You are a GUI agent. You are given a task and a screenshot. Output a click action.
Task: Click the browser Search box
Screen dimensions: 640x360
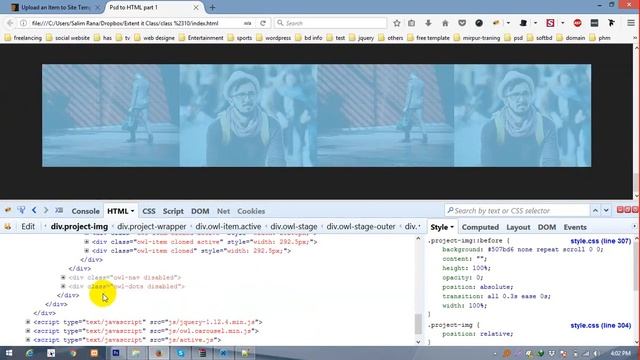330,23
